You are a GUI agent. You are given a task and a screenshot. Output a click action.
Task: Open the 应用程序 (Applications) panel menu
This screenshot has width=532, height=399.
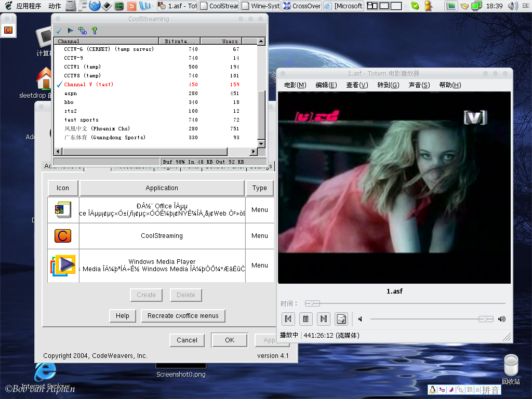[29, 6]
